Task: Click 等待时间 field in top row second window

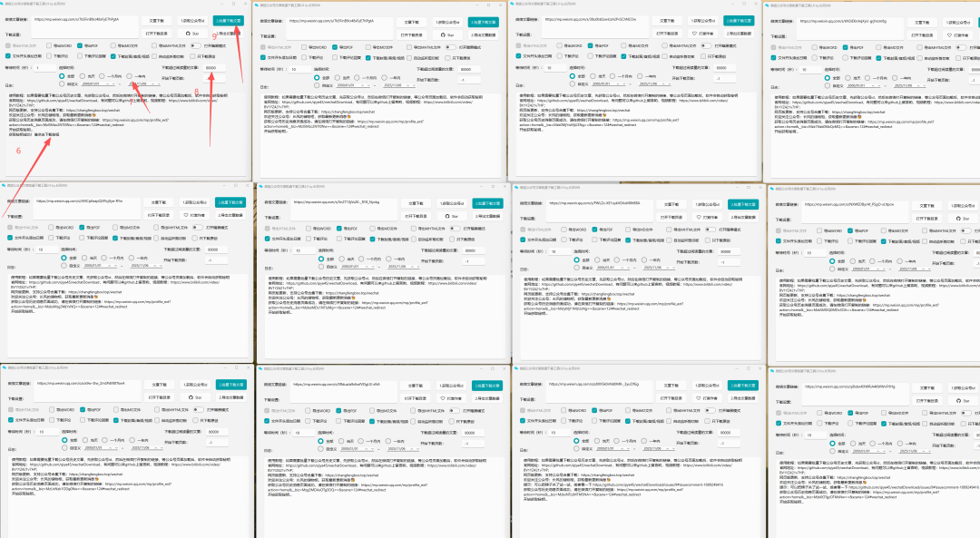Action: pyautogui.click(x=300, y=69)
